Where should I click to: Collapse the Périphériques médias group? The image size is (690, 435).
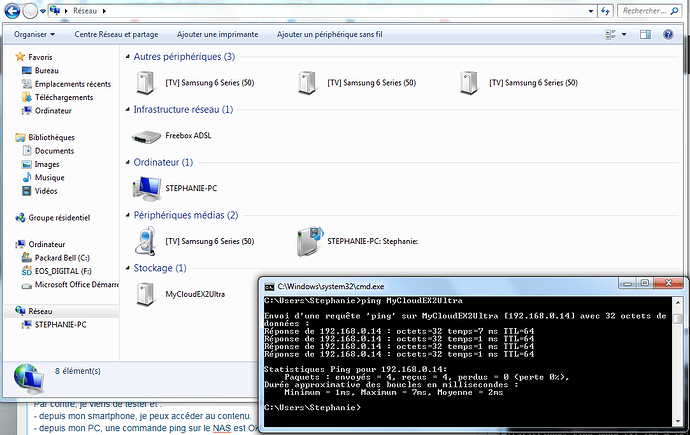point(128,215)
